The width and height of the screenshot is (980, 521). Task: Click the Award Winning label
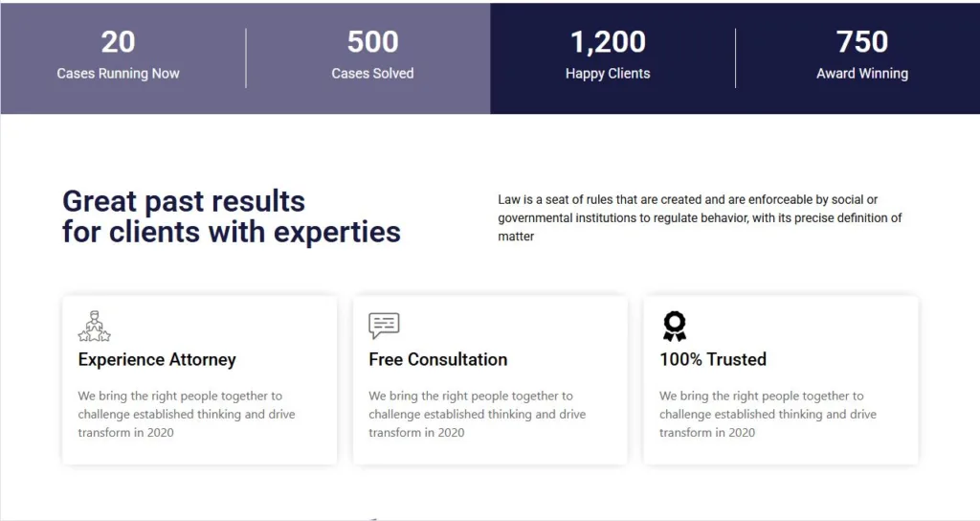coord(862,74)
